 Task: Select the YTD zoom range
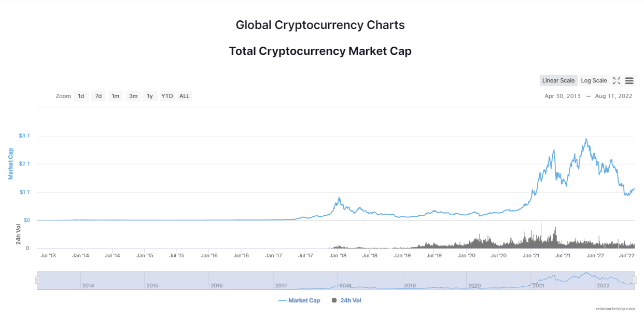coord(167,96)
